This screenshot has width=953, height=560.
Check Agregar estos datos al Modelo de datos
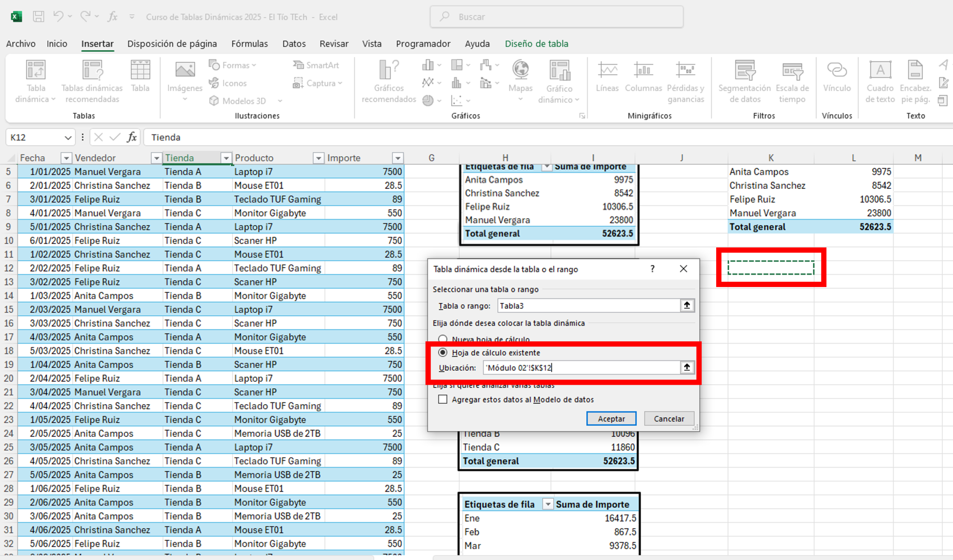pyautogui.click(x=443, y=400)
